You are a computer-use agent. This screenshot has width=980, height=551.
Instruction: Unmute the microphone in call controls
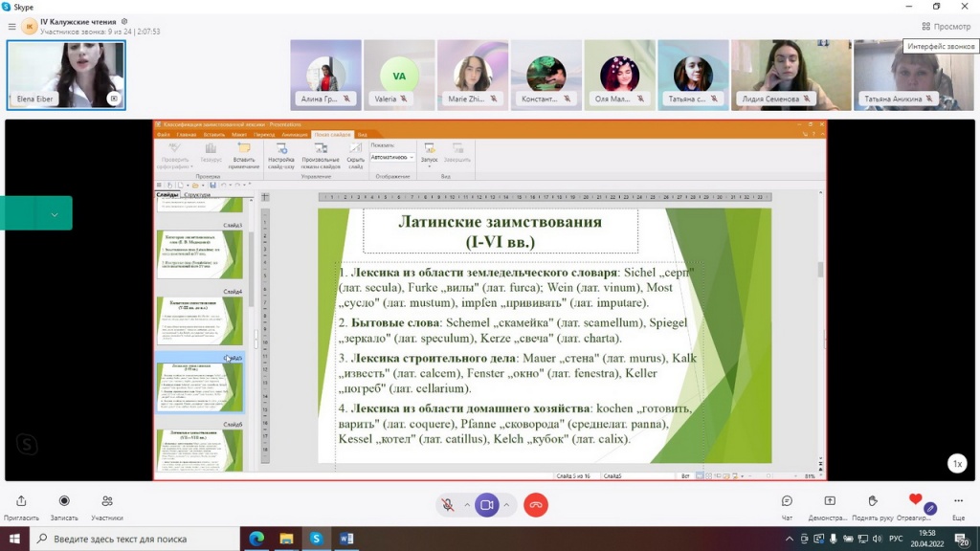[447, 505]
